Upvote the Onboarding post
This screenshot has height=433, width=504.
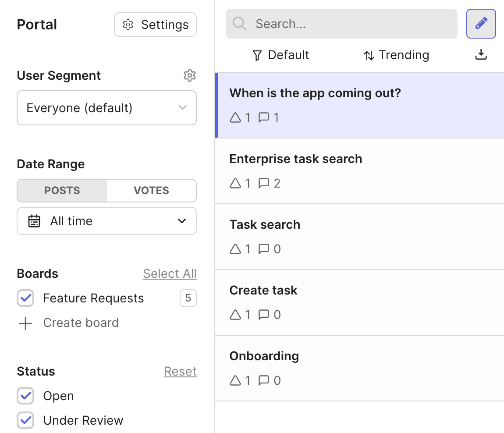tap(235, 380)
